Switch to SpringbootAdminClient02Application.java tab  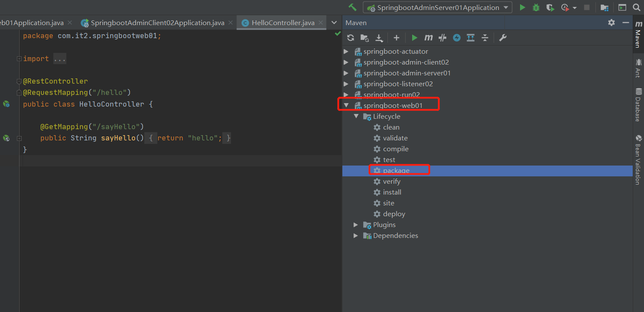click(x=157, y=23)
